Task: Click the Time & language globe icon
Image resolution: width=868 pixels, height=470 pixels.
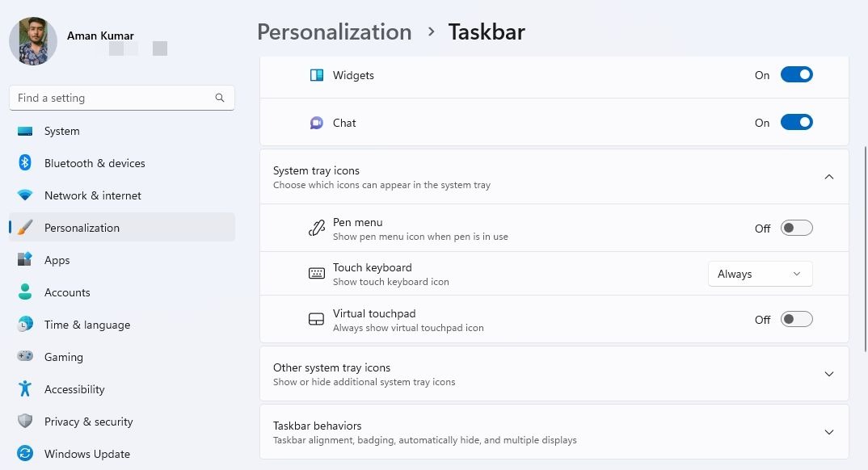Action: pyautogui.click(x=25, y=324)
